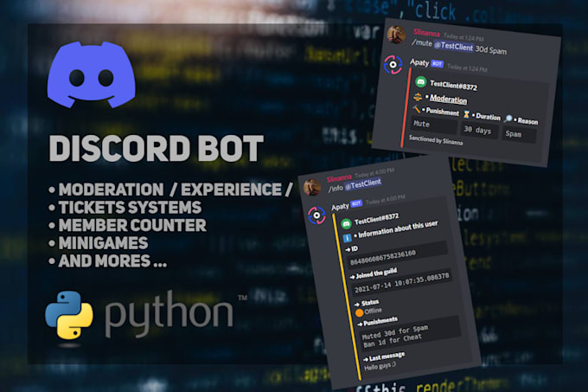Click the user ID 864806086758236160
The width and height of the screenshot is (588, 392).
click(x=383, y=257)
